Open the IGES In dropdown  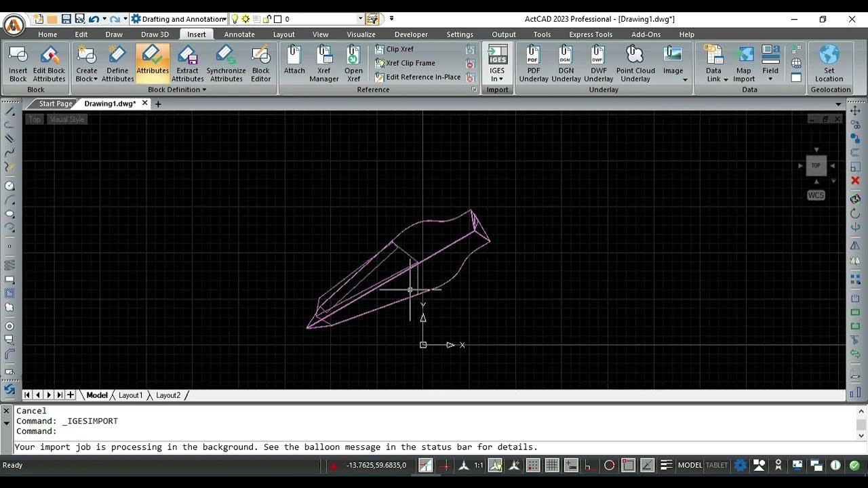point(497,79)
